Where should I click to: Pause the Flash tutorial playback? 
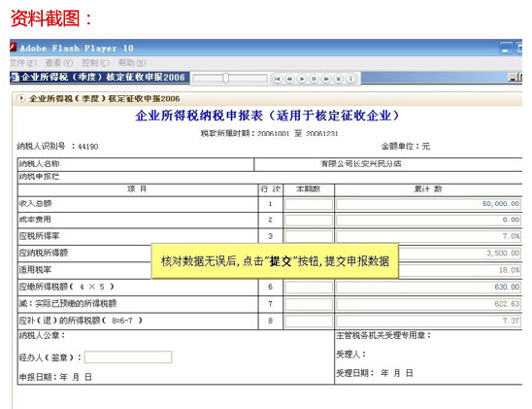pyautogui.click(x=314, y=79)
